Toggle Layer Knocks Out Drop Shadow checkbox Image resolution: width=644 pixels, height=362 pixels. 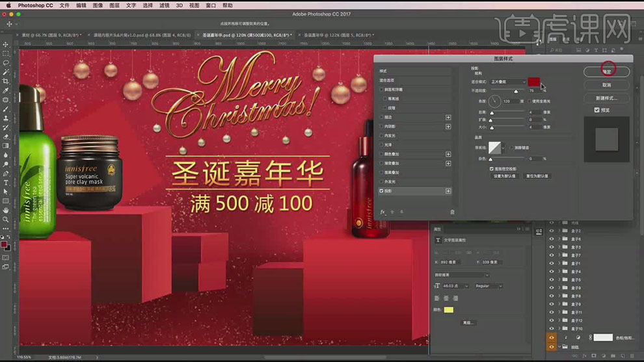[x=491, y=169]
